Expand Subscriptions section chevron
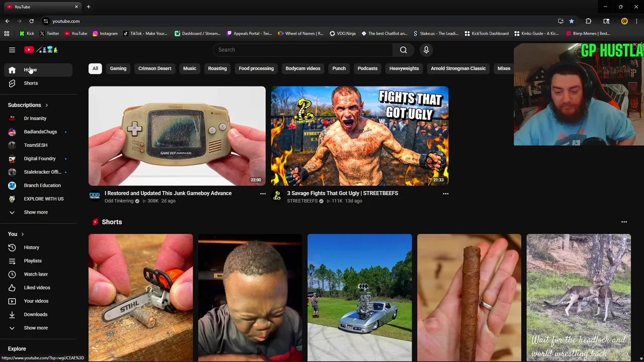The image size is (644, 362). (46, 105)
